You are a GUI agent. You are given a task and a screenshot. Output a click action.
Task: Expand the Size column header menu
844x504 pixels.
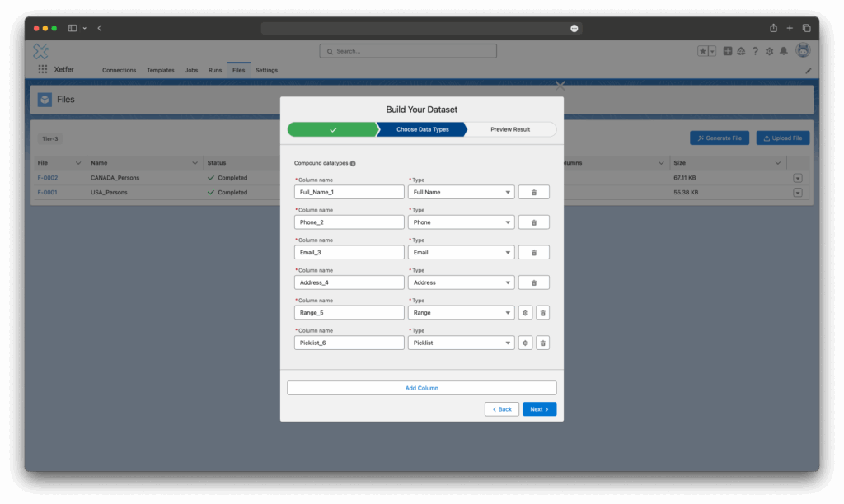pos(778,163)
